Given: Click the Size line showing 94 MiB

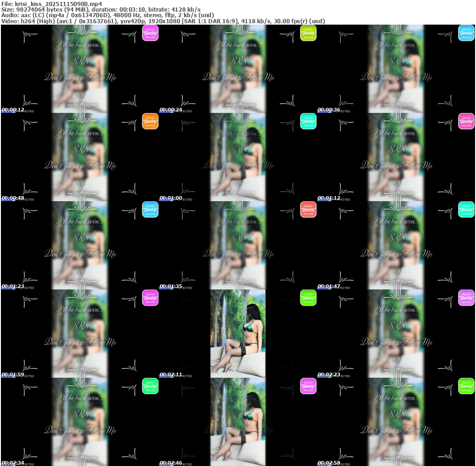Looking at the screenshot, I should tap(101, 9).
